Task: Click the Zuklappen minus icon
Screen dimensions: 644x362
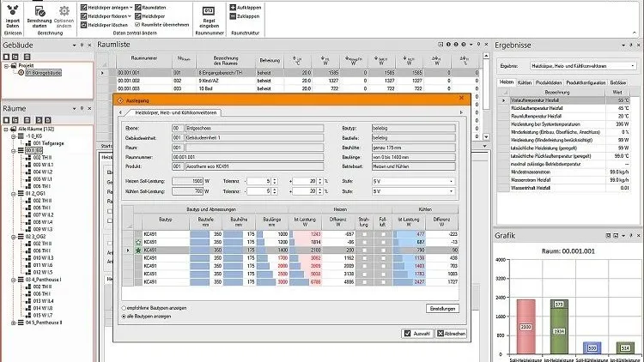Action: click(x=233, y=16)
